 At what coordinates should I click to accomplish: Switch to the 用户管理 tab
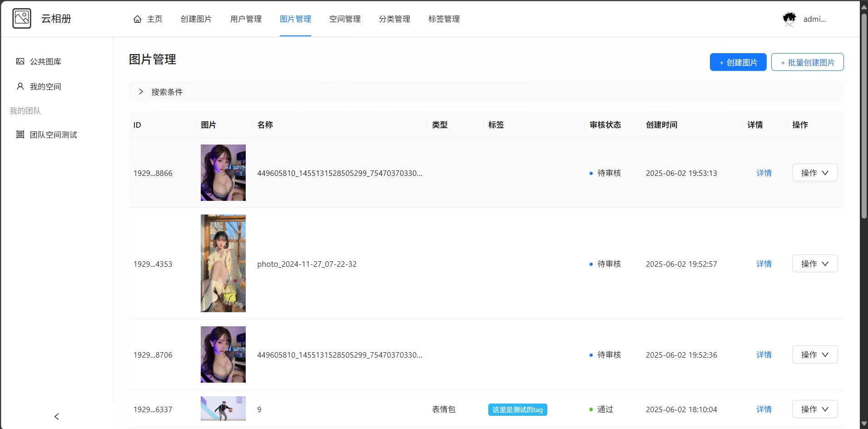(x=246, y=19)
